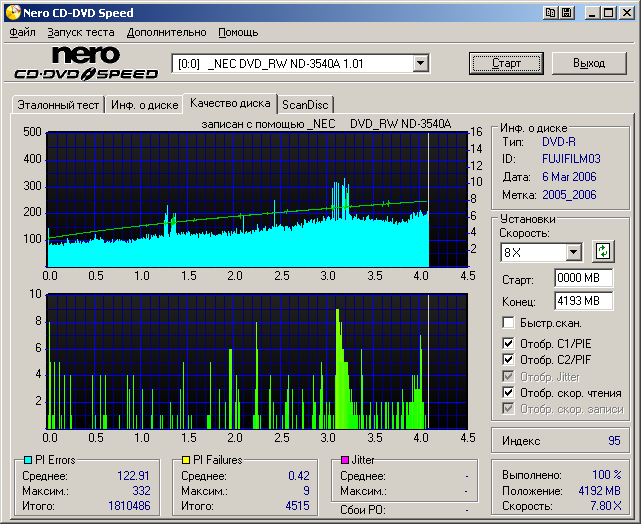The image size is (641, 524).
Task: Click the floppy disk save icon
Action: pos(567,12)
